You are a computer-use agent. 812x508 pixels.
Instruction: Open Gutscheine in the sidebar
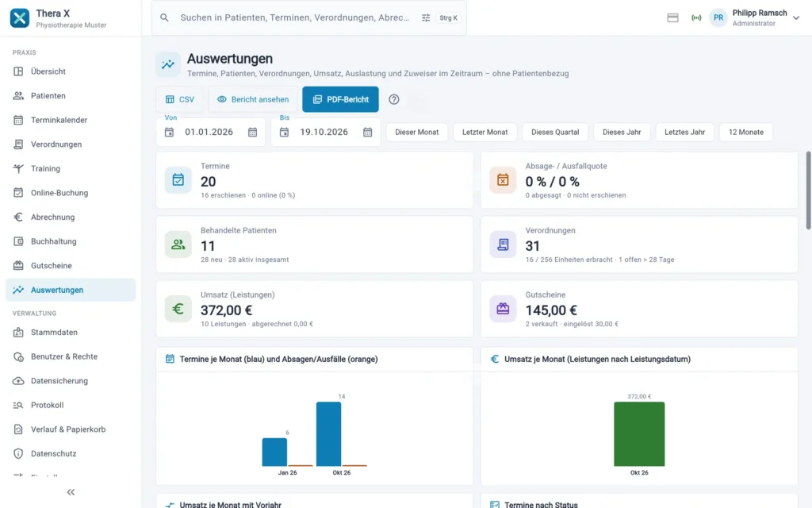pos(71,266)
